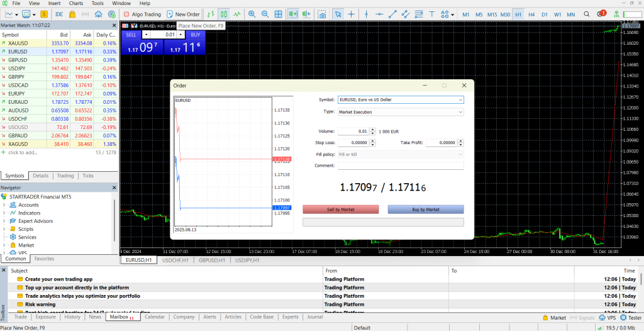Open the Journal tab in Toolbox
This screenshot has width=644, height=331.
point(315,317)
